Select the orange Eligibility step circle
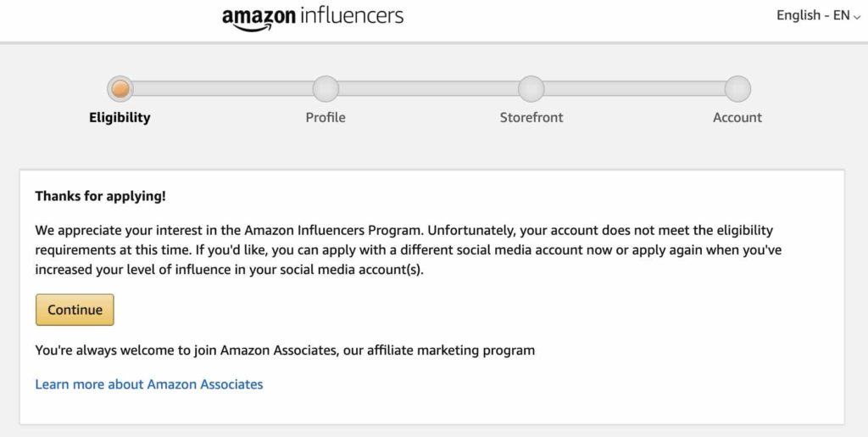The image size is (868, 437). pos(120,88)
